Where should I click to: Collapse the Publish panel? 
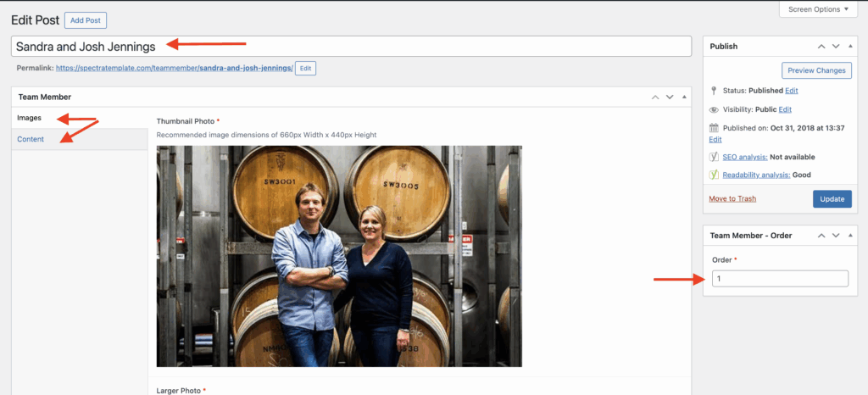click(x=849, y=47)
